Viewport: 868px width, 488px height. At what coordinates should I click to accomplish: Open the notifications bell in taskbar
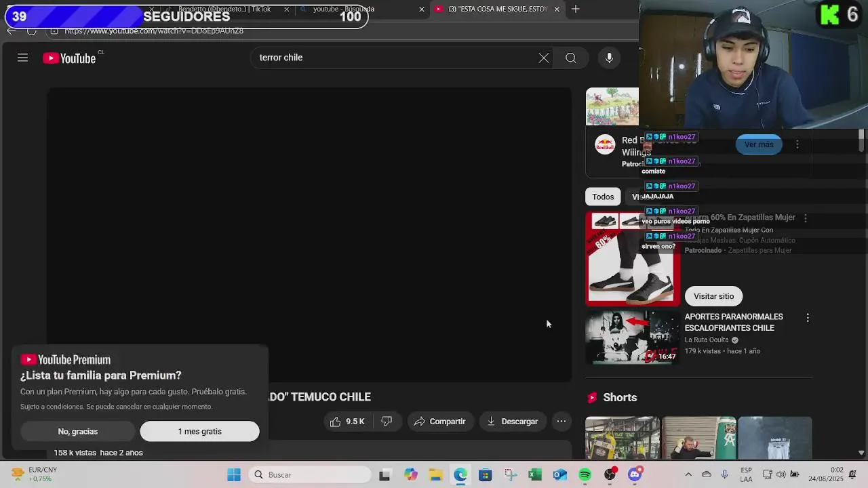tap(854, 474)
